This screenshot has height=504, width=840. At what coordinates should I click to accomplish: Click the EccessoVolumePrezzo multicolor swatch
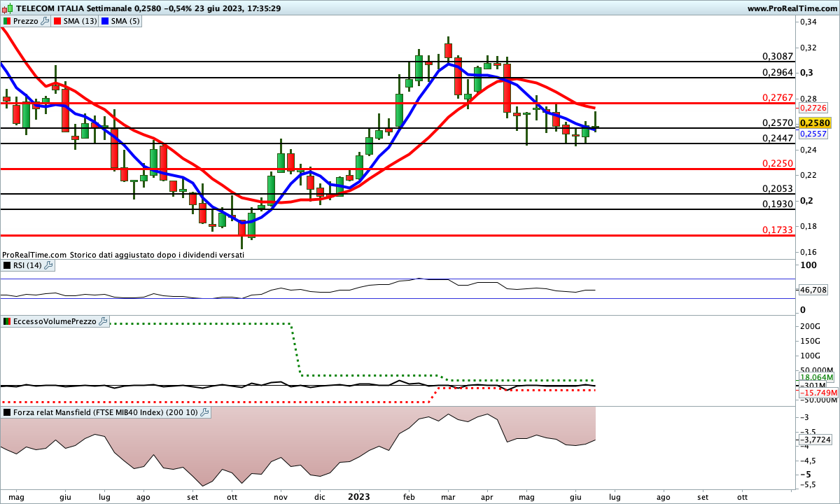pyautogui.click(x=7, y=321)
